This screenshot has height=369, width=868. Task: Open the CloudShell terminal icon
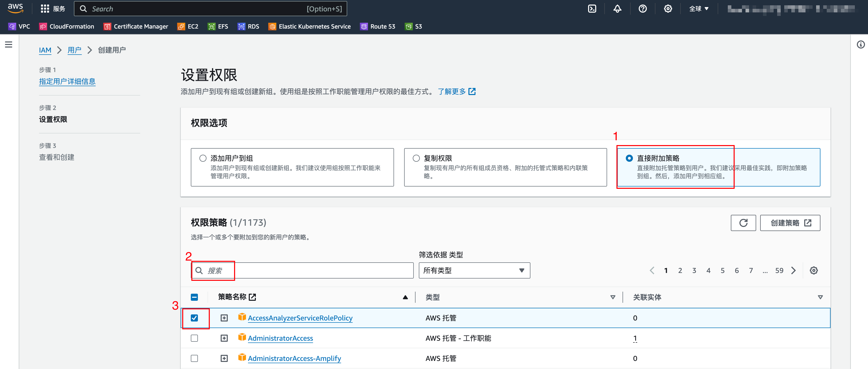[x=592, y=9]
